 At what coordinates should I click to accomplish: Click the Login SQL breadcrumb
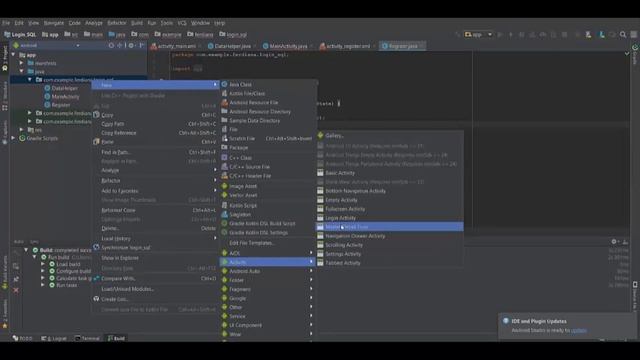tap(20, 35)
